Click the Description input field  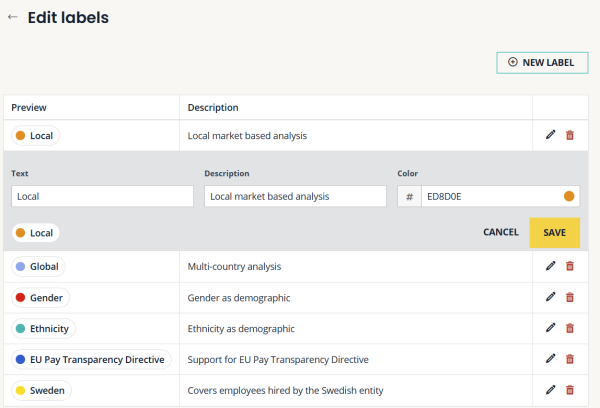295,197
